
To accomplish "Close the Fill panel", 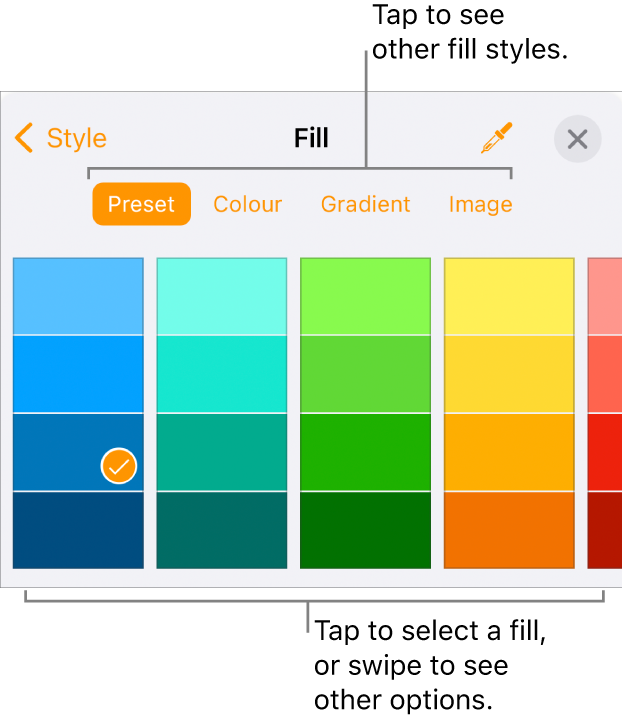I will coord(577,139).
